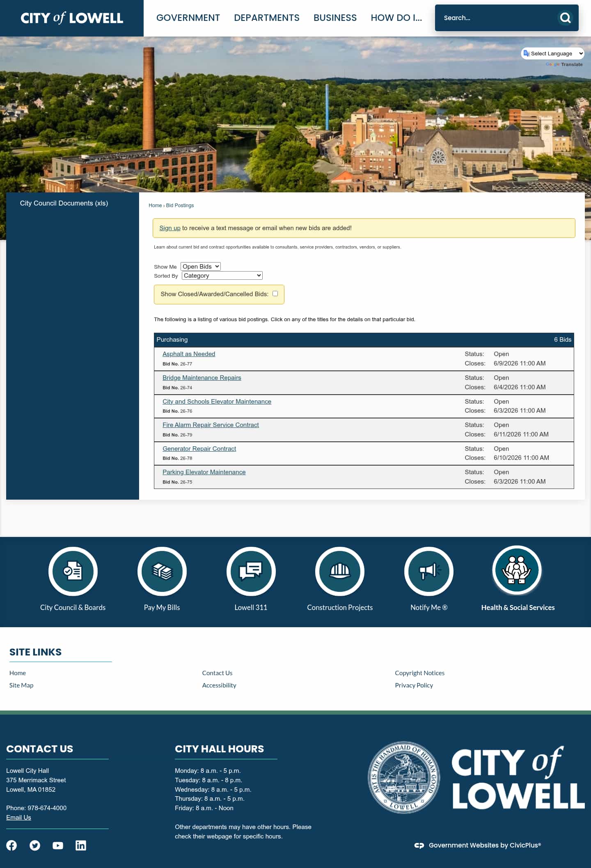The height and width of the screenshot is (868, 591).
Task: Open the Government menu
Action: point(188,18)
